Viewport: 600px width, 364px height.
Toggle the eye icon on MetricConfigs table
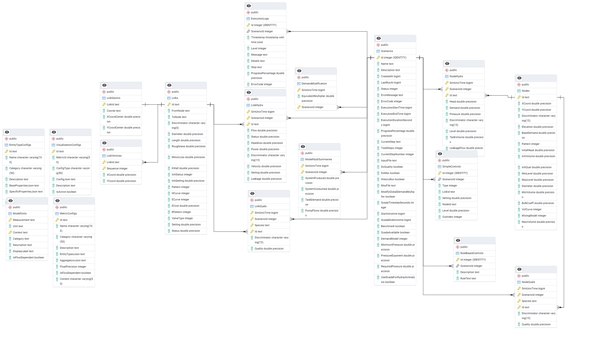pyautogui.click(x=57, y=201)
